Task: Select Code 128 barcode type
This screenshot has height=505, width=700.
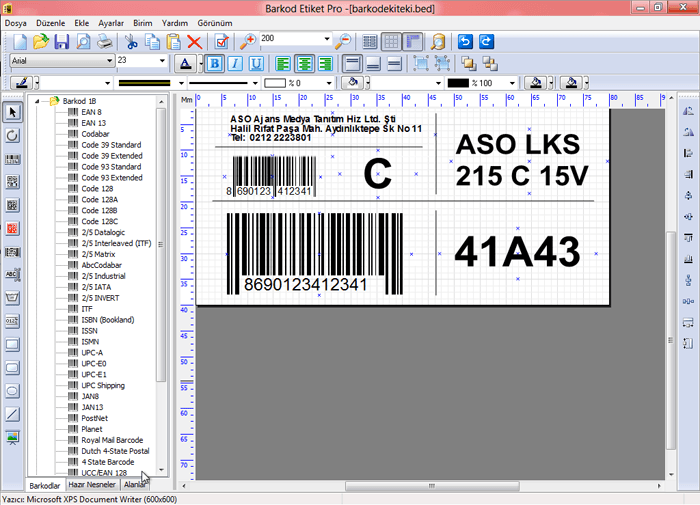Action: (97, 188)
